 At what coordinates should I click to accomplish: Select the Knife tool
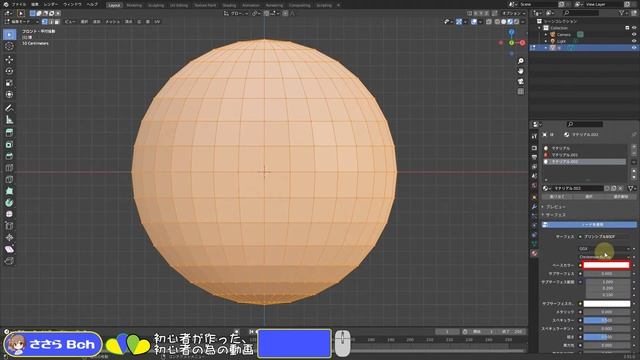(x=9, y=179)
